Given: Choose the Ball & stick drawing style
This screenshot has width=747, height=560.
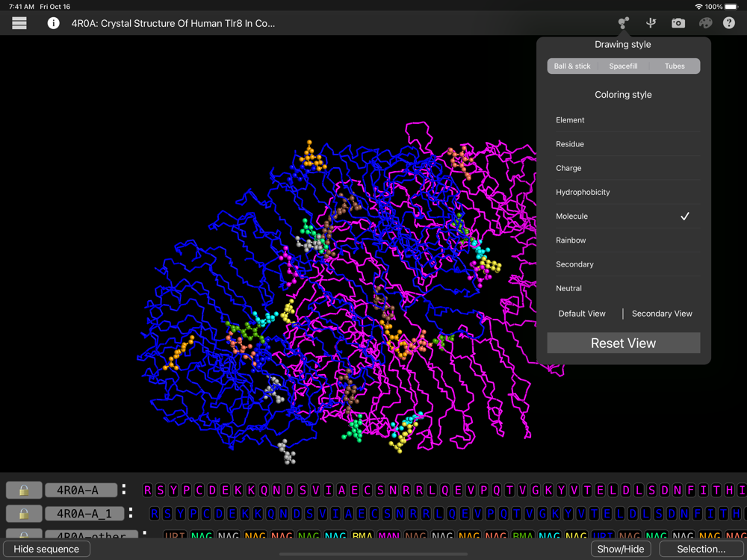Looking at the screenshot, I should [x=572, y=66].
